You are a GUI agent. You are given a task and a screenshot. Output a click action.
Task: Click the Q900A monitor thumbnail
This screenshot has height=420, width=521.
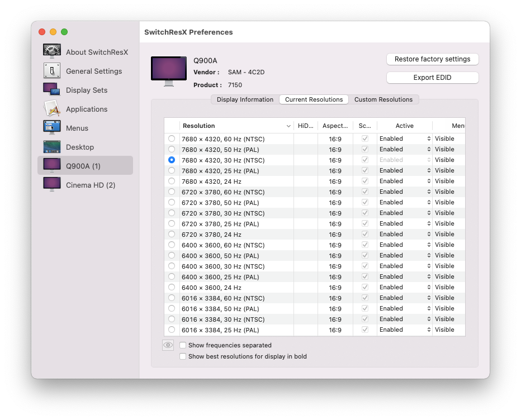pyautogui.click(x=169, y=71)
